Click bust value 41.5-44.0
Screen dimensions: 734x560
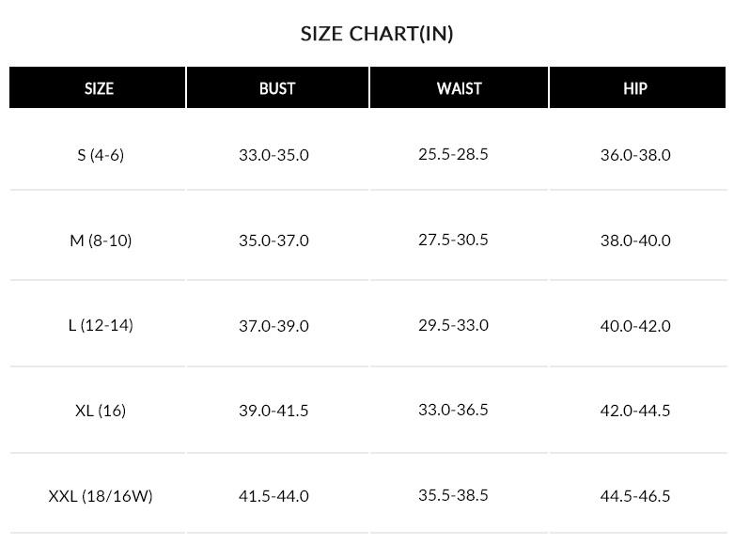tap(273, 495)
